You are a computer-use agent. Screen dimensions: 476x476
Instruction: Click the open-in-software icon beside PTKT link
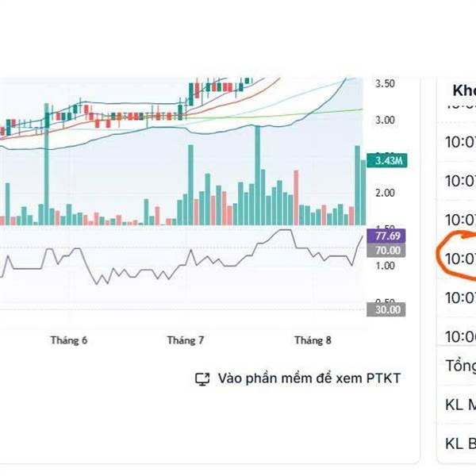202,378
